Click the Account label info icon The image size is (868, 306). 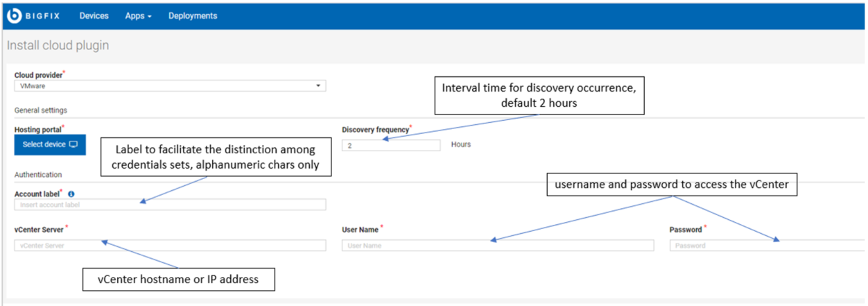pyautogui.click(x=71, y=194)
